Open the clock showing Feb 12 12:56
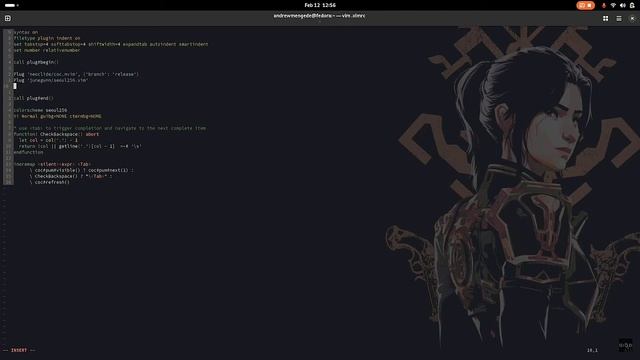The image size is (640, 360). pos(320,5)
